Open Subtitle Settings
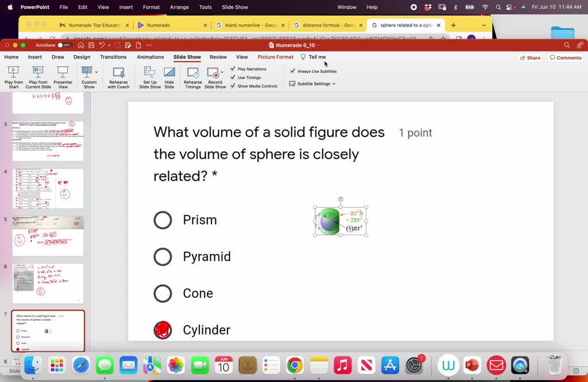This screenshot has height=382, width=588. pyautogui.click(x=314, y=83)
